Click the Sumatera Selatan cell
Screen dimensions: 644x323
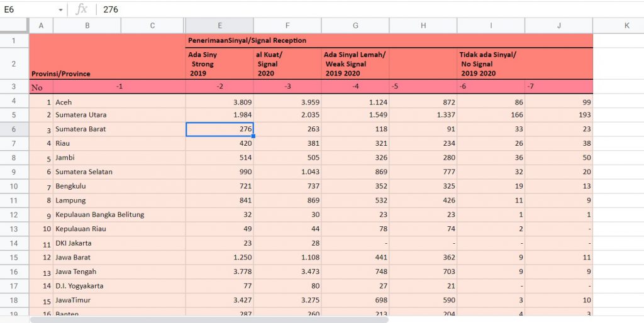(x=119, y=172)
